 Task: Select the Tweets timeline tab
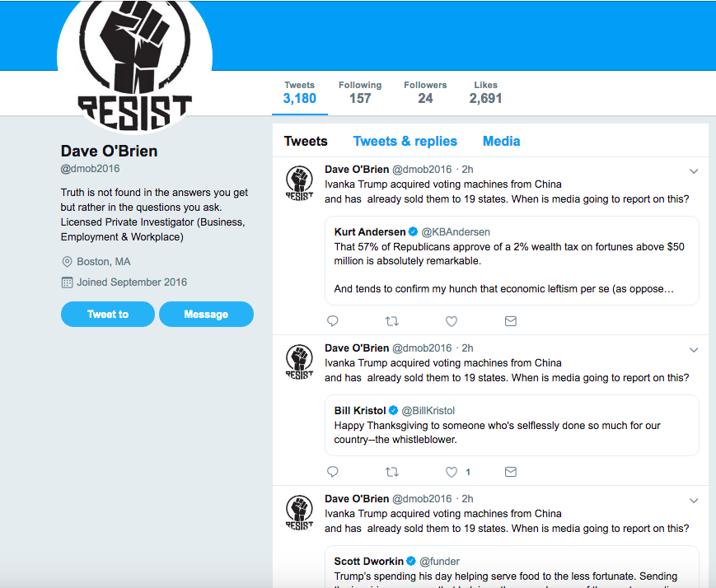tap(306, 141)
